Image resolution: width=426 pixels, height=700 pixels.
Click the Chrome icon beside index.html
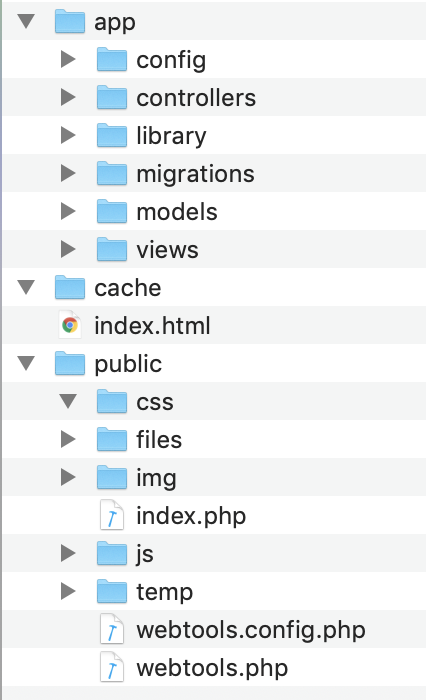[70, 325]
